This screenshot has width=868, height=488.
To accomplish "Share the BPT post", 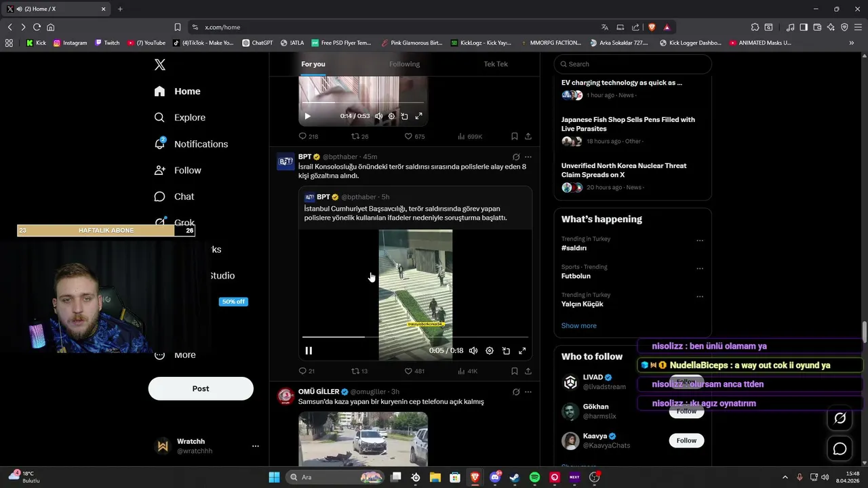I will (x=528, y=371).
